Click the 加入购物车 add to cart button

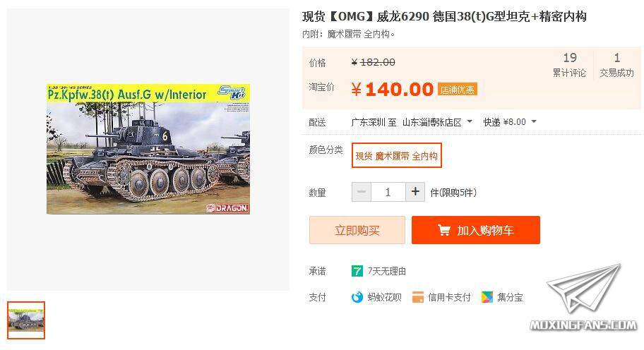pyautogui.click(x=476, y=230)
